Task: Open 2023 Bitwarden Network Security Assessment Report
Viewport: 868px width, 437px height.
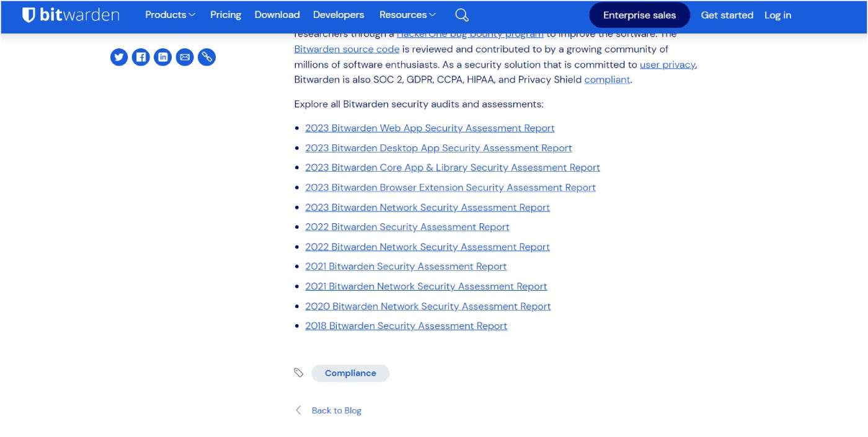Action: click(x=427, y=207)
